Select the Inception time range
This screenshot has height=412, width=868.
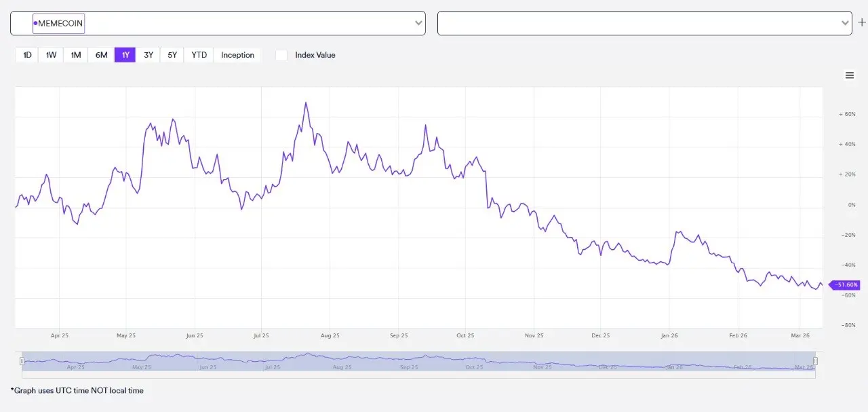pos(237,54)
